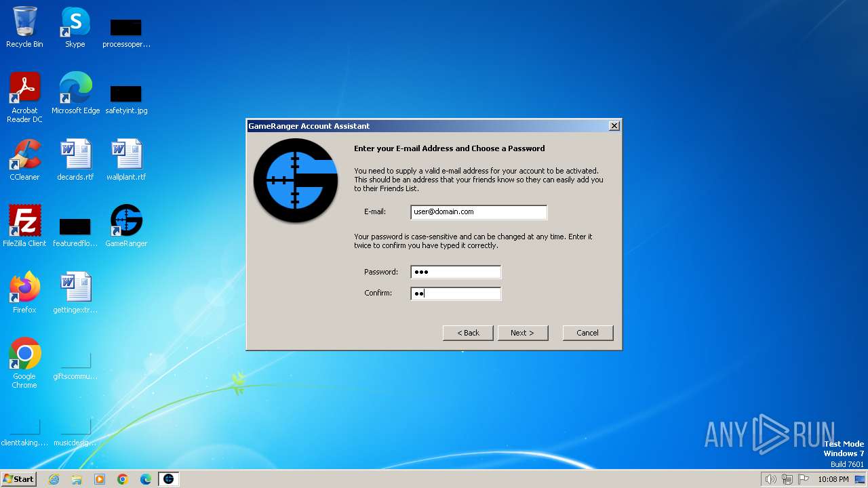Launch Microsoft Edge desktop shortcut
The width and height of the screenshot is (868, 488).
pos(75,94)
